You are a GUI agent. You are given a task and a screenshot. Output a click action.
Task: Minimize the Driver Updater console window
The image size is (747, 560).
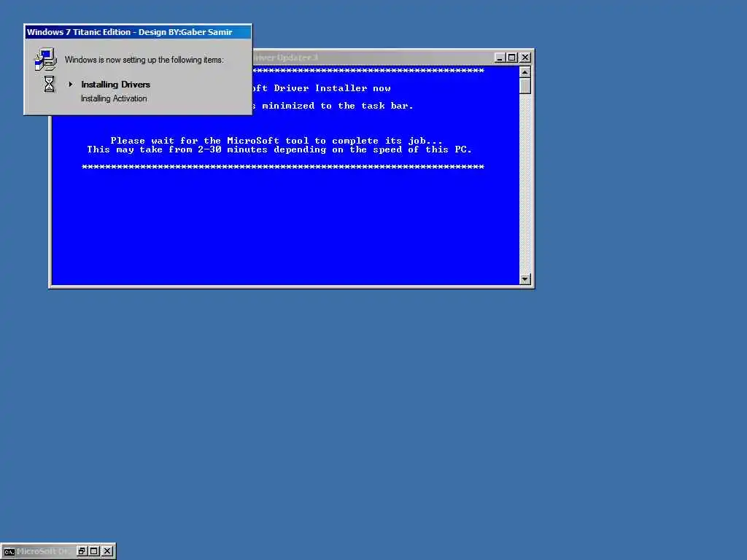[499, 58]
